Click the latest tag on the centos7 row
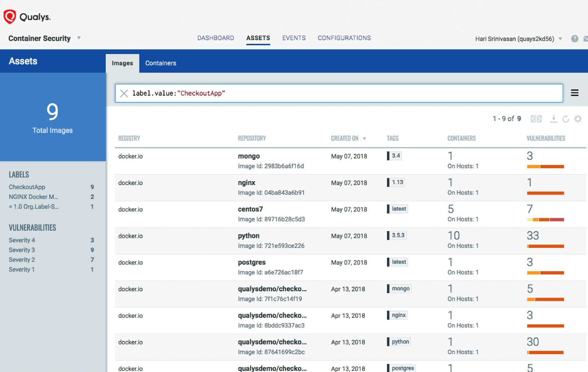 click(x=398, y=209)
